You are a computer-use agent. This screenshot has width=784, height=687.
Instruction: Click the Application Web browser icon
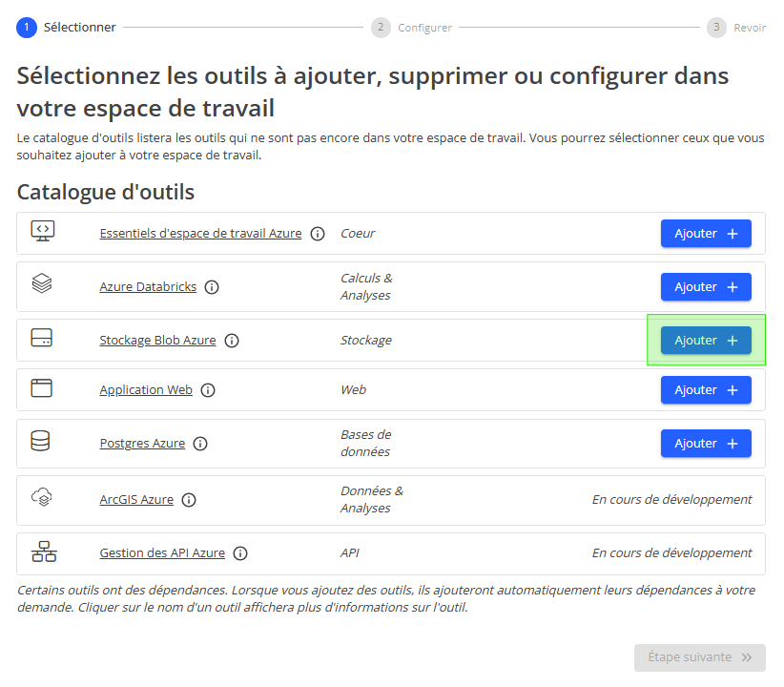point(43,386)
